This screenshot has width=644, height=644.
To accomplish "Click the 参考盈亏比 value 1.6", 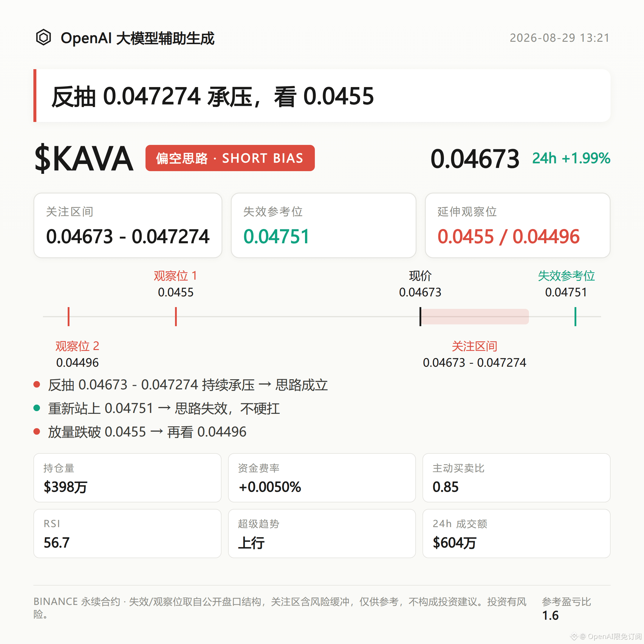I will 550,616.
